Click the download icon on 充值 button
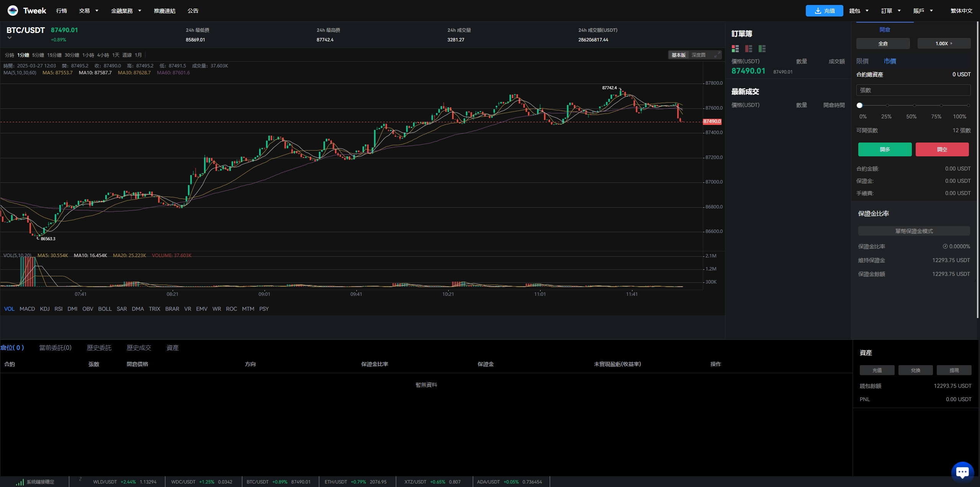 (x=818, y=11)
